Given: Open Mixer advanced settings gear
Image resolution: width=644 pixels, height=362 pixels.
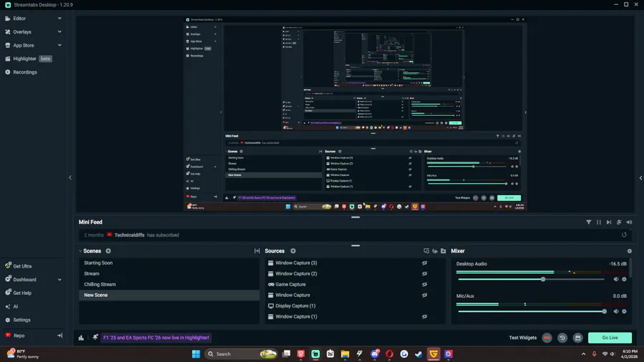Looking at the screenshot, I should tap(629, 251).
